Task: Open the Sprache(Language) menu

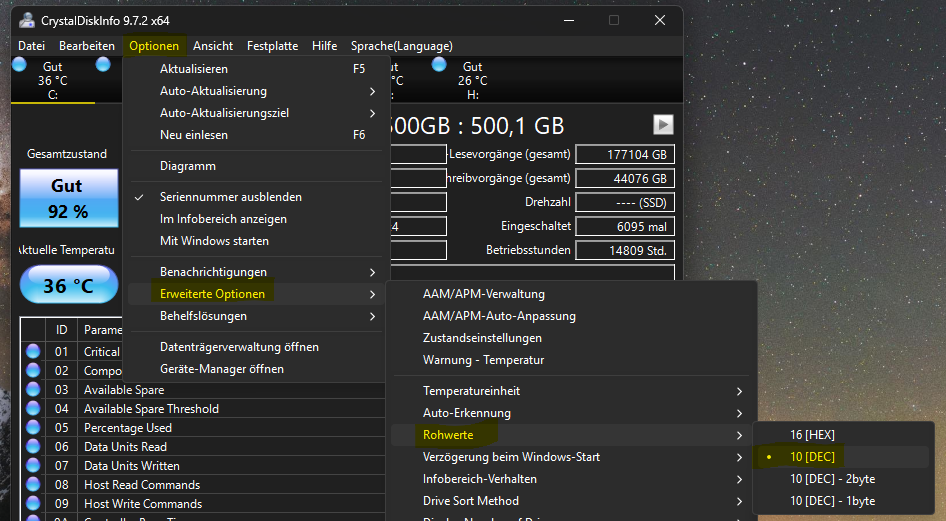Action: point(402,46)
